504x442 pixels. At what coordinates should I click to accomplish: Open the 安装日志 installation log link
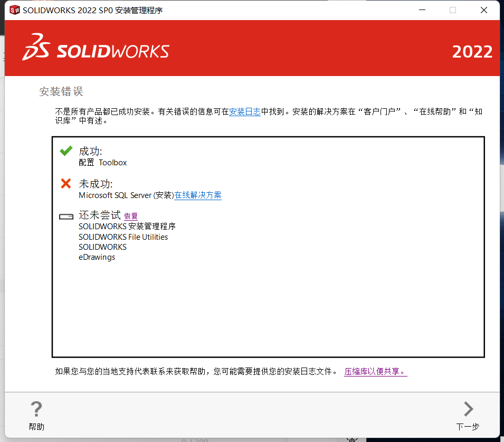click(x=244, y=111)
